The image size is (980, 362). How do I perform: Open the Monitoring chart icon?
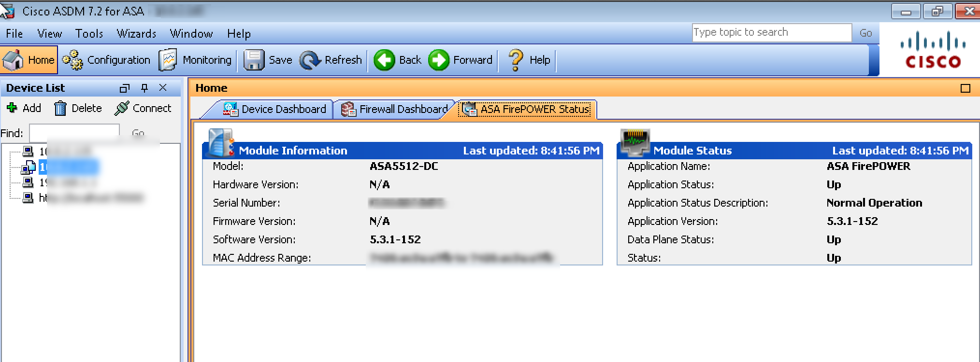168,60
